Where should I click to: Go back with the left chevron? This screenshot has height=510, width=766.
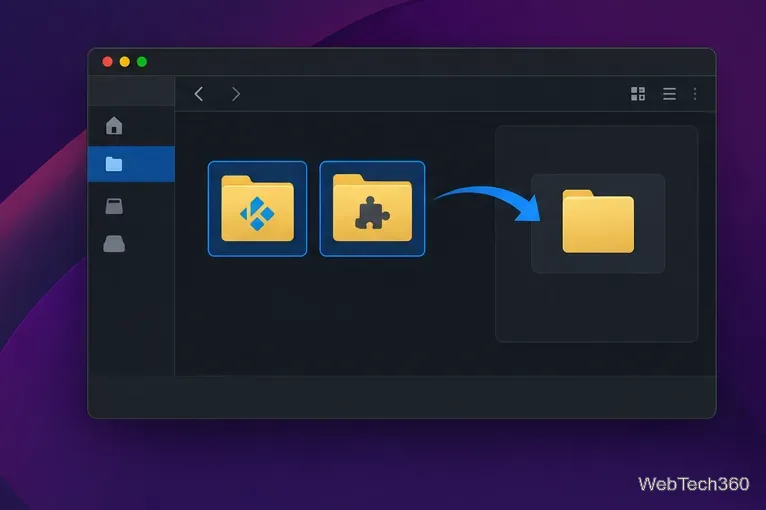click(x=198, y=94)
